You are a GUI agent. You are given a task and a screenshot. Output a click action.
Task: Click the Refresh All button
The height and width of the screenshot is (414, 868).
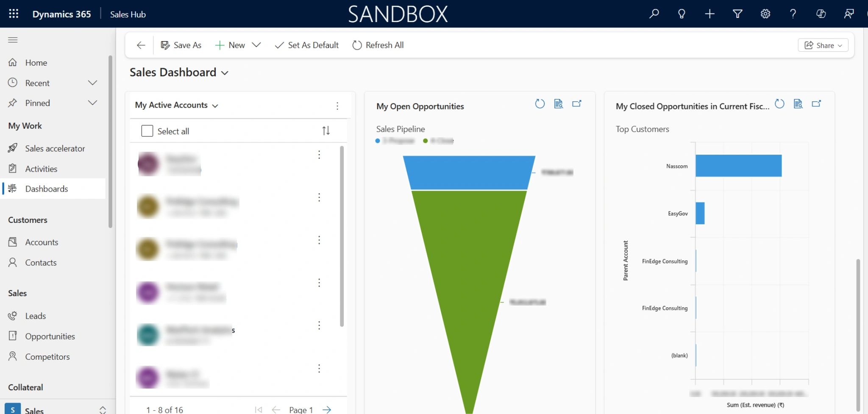point(378,45)
